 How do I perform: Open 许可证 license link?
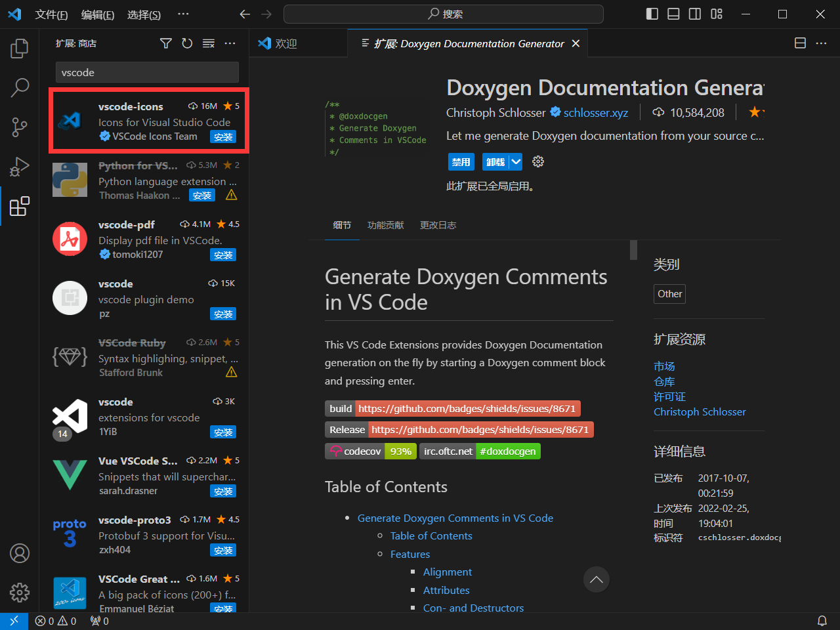[x=669, y=396]
